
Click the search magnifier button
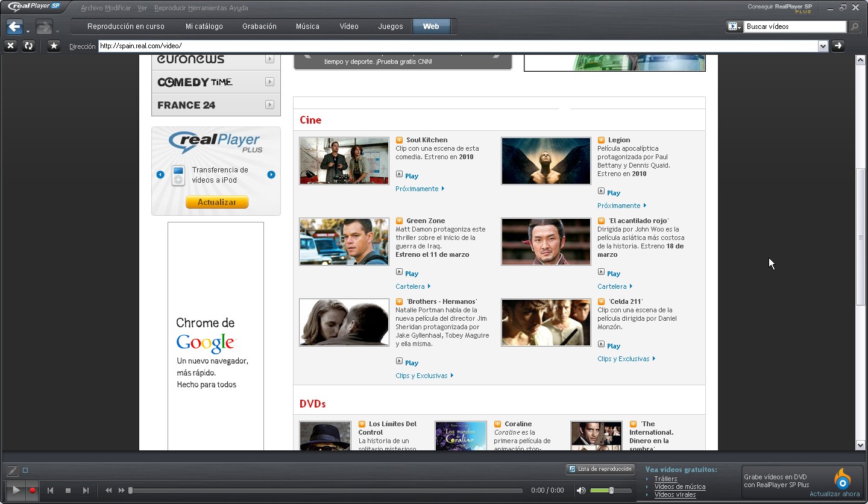pyautogui.click(x=854, y=27)
